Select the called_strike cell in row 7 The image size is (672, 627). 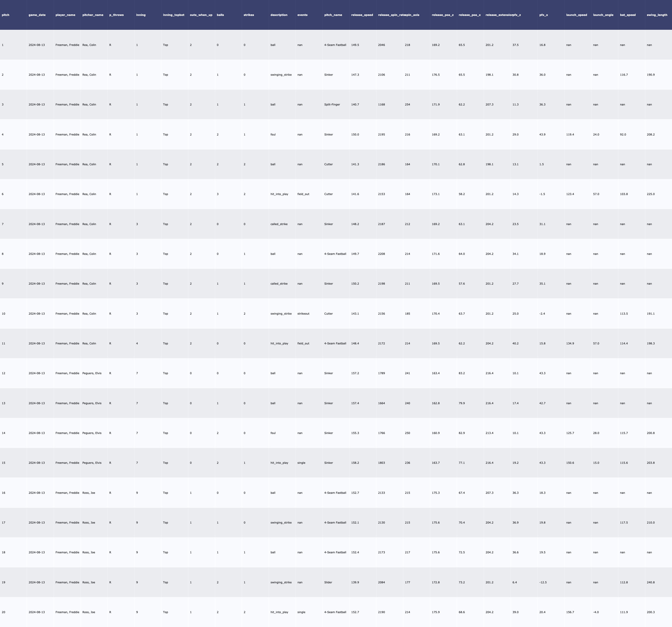(278, 224)
